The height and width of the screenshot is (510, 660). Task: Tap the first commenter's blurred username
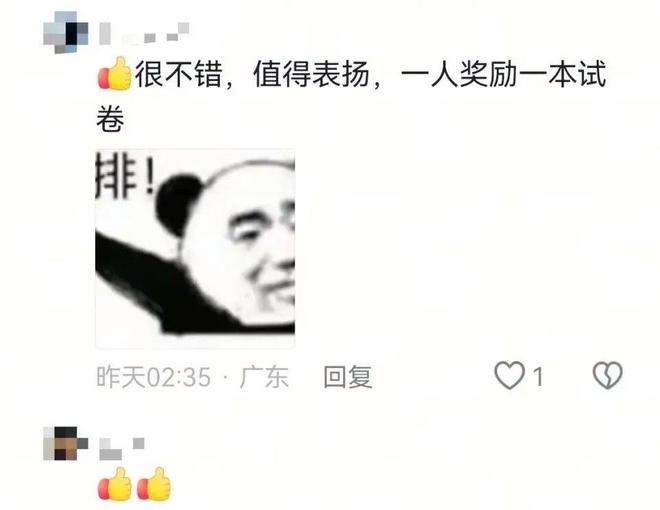point(144,34)
